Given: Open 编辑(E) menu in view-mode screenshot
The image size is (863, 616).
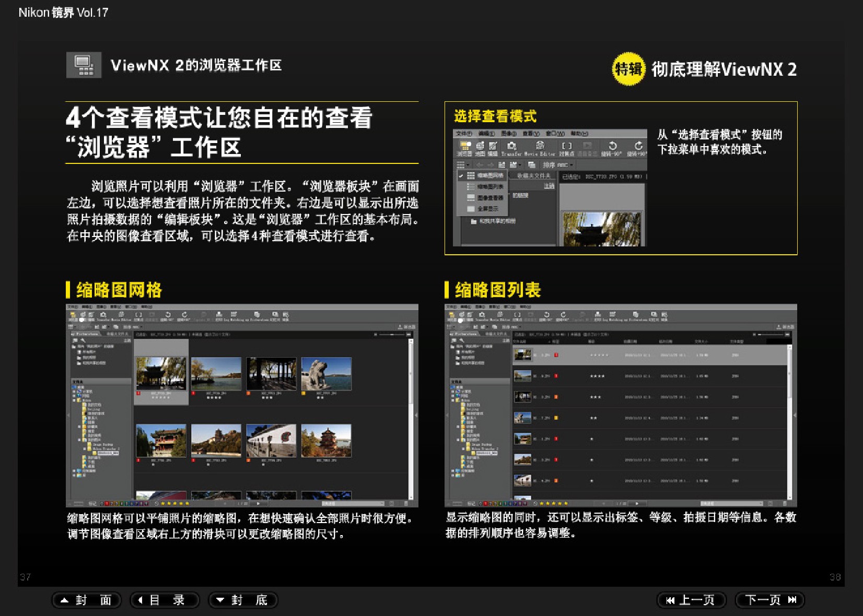Looking at the screenshot, I should coord(486,134).
